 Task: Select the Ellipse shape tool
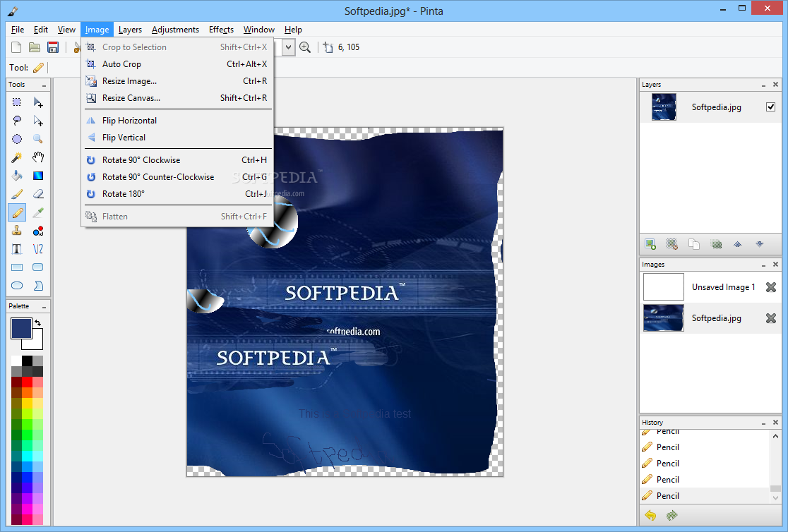click(x=16, y=286)
